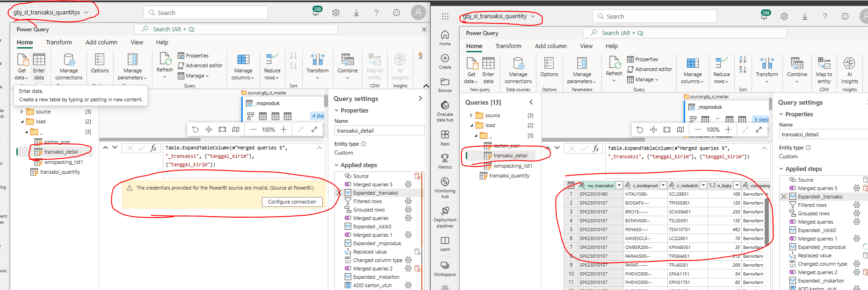The height and width of the screenshot is (290, 868).
Task: Open the Create page in the sidebar
Action: pos(445,61)
